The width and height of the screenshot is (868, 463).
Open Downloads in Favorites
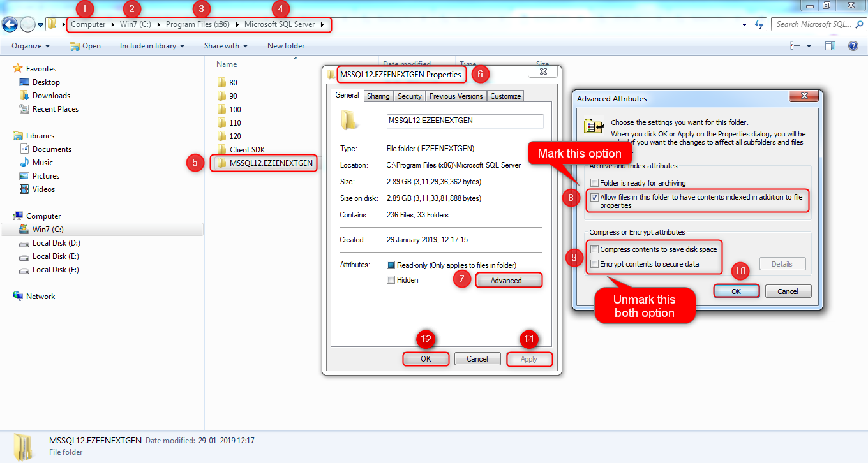tap(51, 96)
